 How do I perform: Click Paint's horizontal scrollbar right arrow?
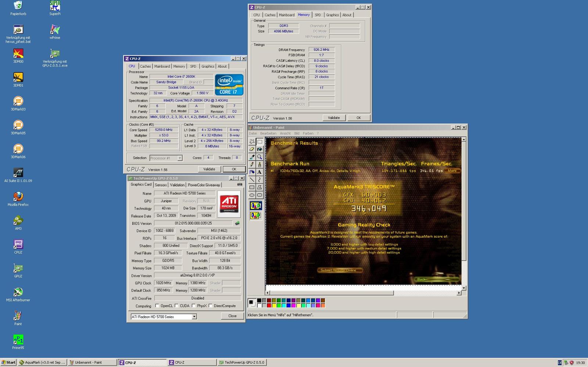coord(459,293)
